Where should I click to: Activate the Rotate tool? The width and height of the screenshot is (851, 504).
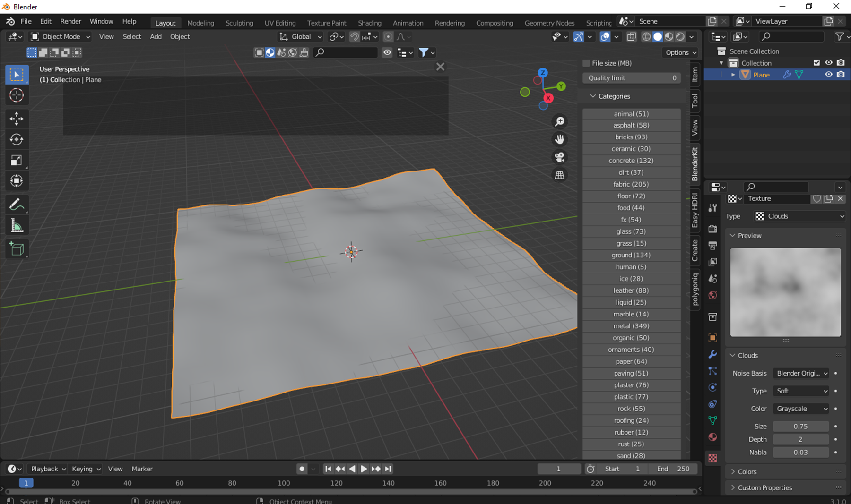(x=17, y=139)
